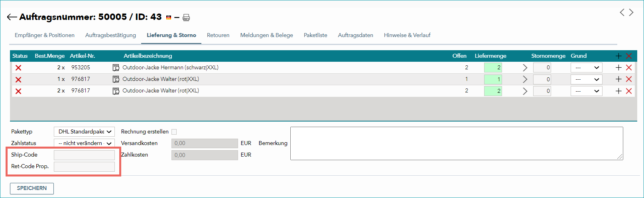The width and height of the screenshot is (644, 198).
Task: Open the Pakettyp dropdown showing DHL Standardpaket
Action: (84, 131)
